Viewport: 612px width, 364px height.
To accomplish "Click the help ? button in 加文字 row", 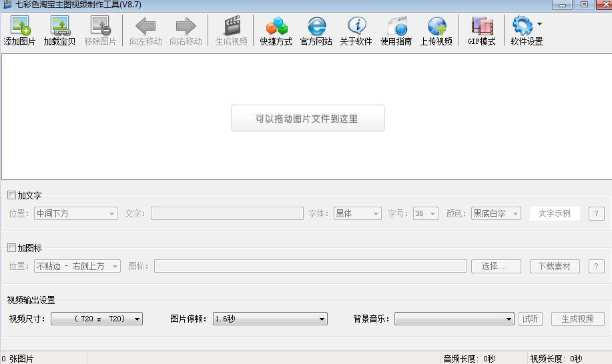I will (x=597, y=213).
